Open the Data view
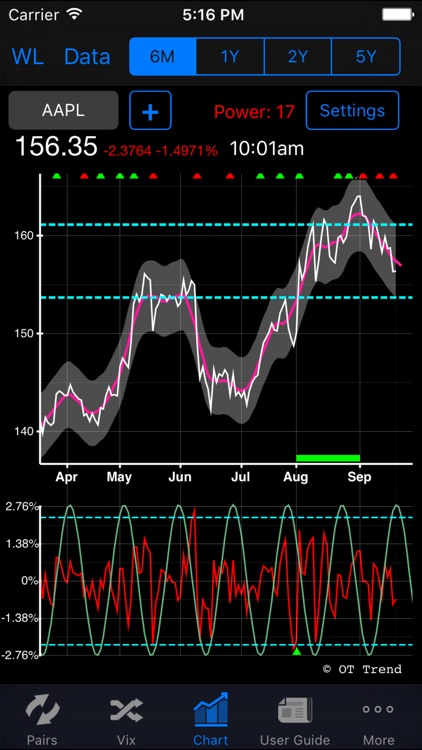The image size is (422, 750). click(x=87, y=56)
